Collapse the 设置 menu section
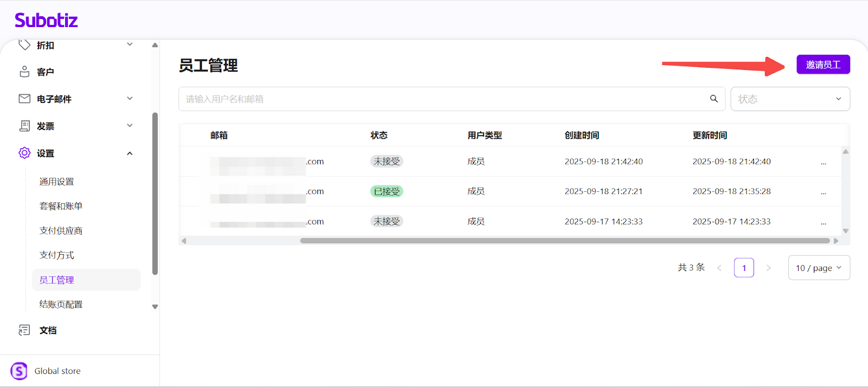 [130, 153]
